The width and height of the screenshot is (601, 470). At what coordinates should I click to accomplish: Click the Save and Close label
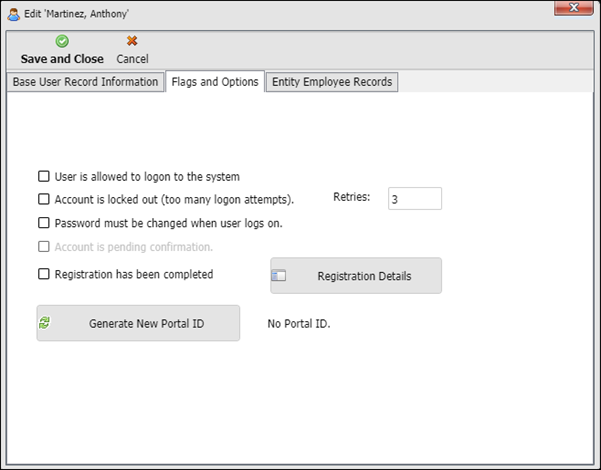(62, 59)
